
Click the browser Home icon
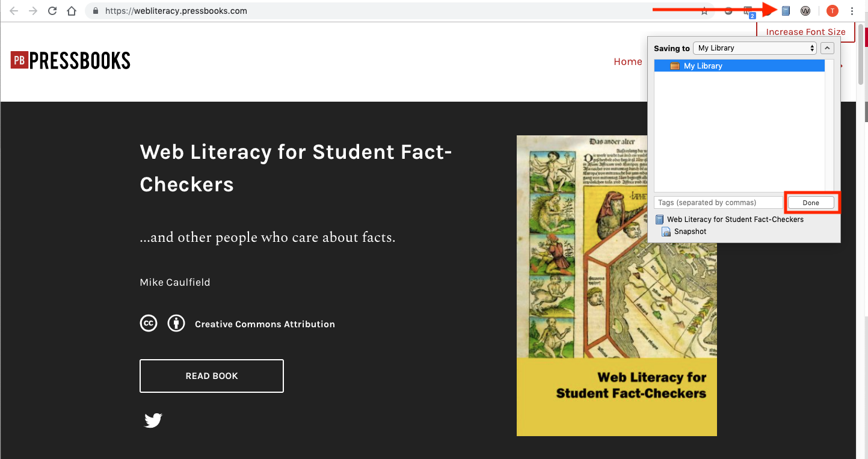click(x=72, y=11)
